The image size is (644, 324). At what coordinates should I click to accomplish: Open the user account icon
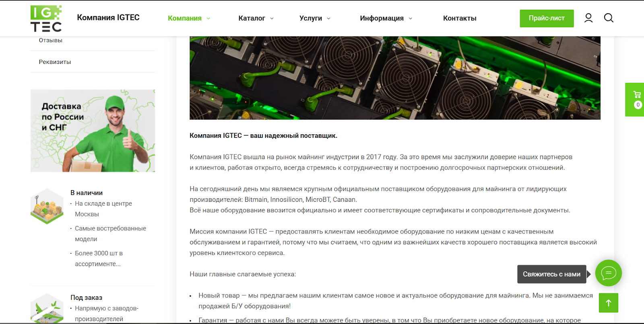[x=588, y=18]
